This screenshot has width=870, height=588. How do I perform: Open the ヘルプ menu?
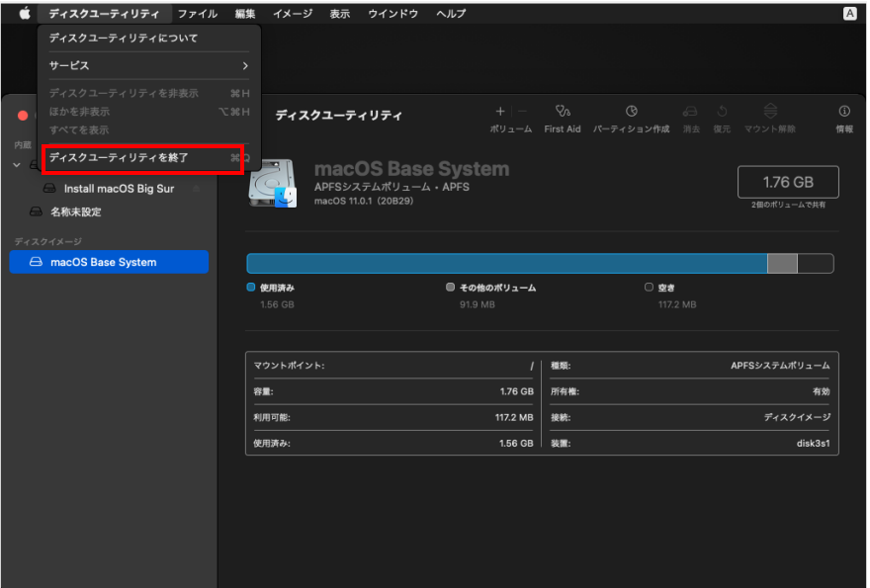tap(451, 13)
